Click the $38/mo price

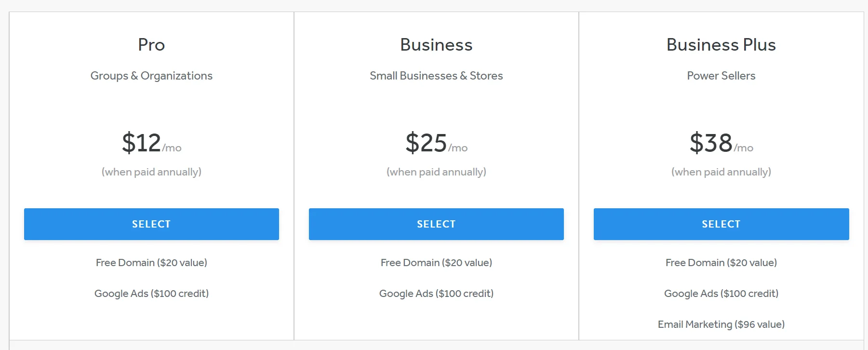click(721, 143)
